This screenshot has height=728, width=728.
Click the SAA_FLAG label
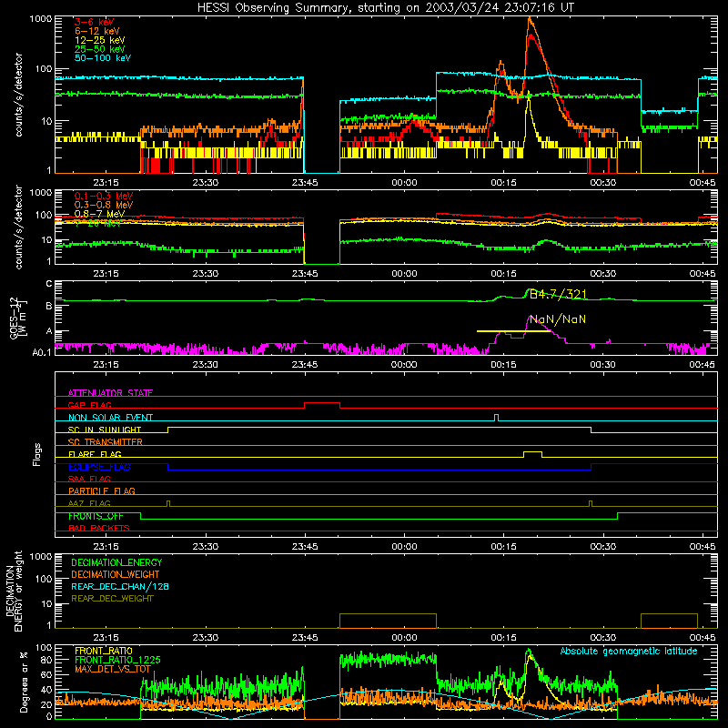[89, 479]
